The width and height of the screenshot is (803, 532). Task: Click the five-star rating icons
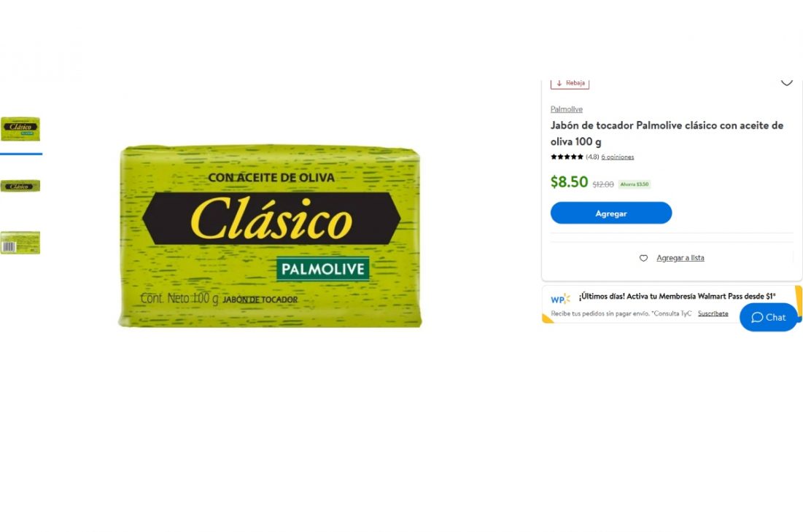point(567,157)
